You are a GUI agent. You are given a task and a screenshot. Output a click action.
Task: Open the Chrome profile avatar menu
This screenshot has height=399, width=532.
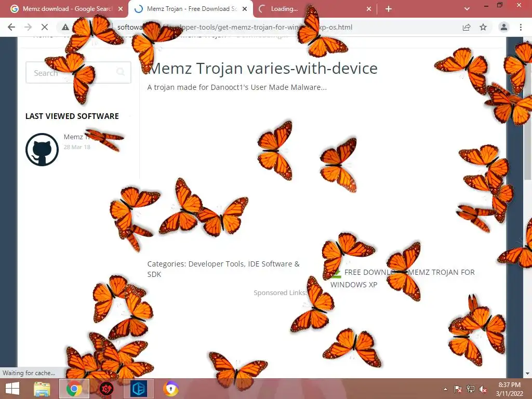504,27
